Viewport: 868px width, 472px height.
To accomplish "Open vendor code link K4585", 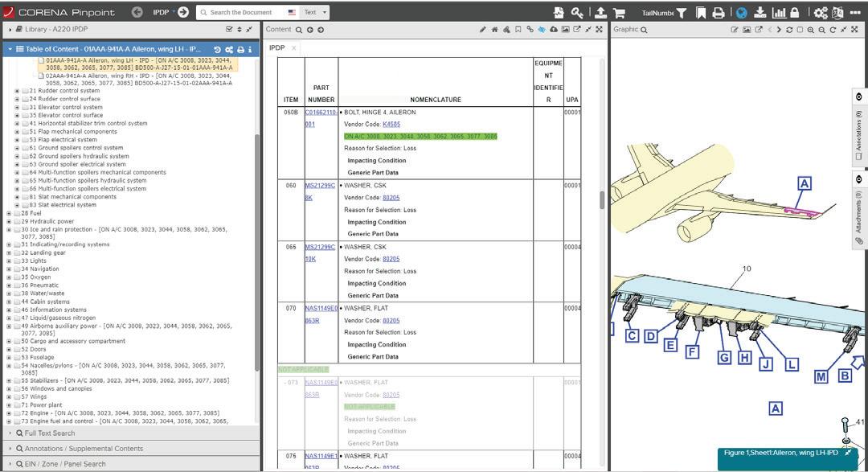I will click(x=391, y=125).
